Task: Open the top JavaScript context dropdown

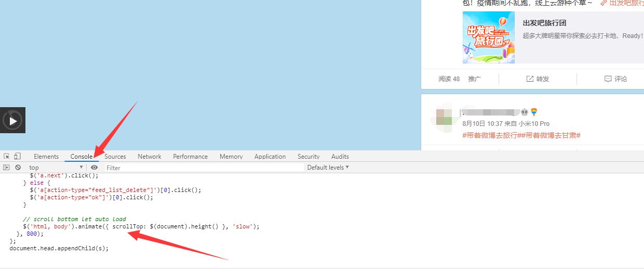Action: click(56, 168)
